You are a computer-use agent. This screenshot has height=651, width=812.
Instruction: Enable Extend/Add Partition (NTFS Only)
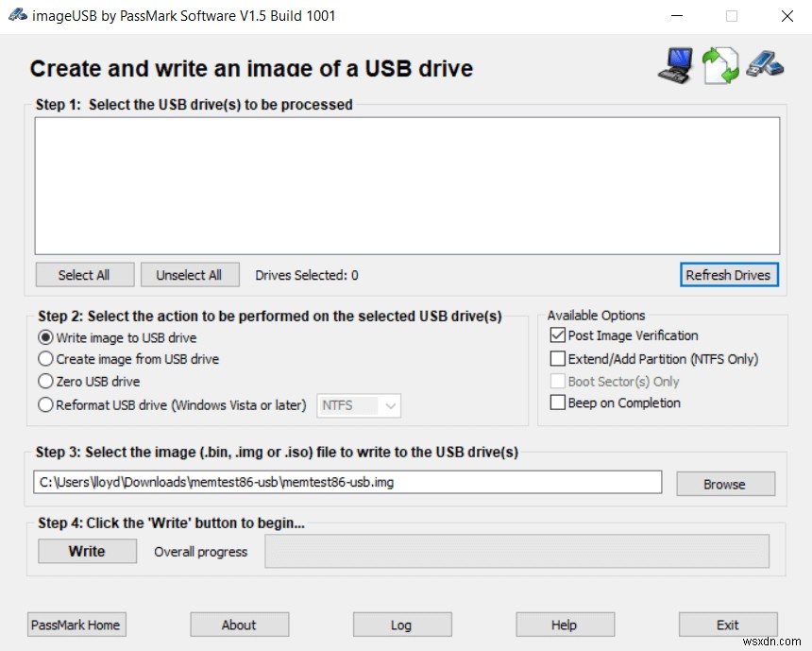point(557,358)
